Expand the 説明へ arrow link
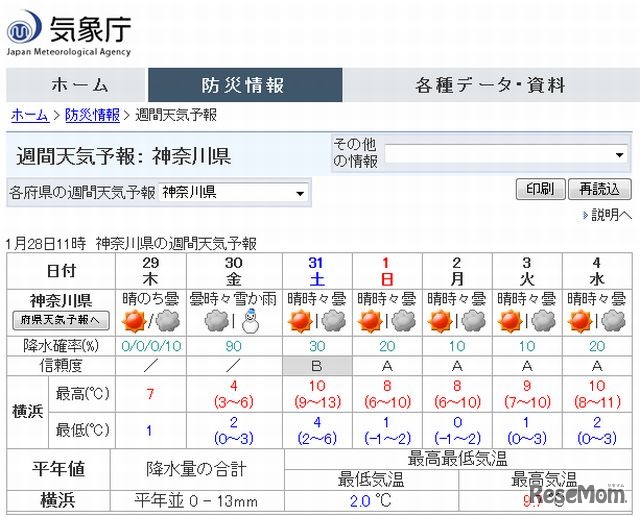 [607, 215]
